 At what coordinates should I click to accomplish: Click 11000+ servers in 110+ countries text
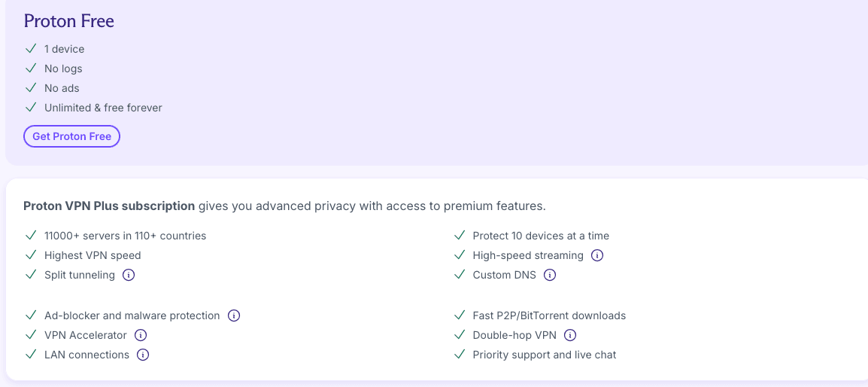(x=125, y=236)
